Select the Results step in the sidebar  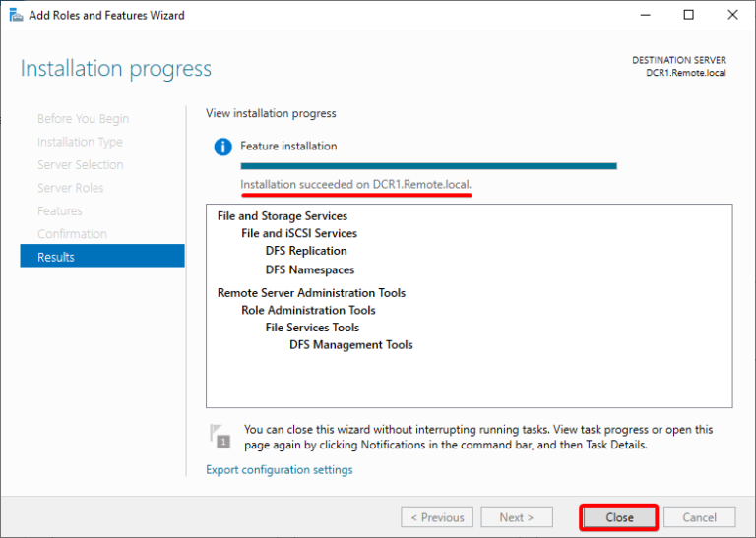102,257
